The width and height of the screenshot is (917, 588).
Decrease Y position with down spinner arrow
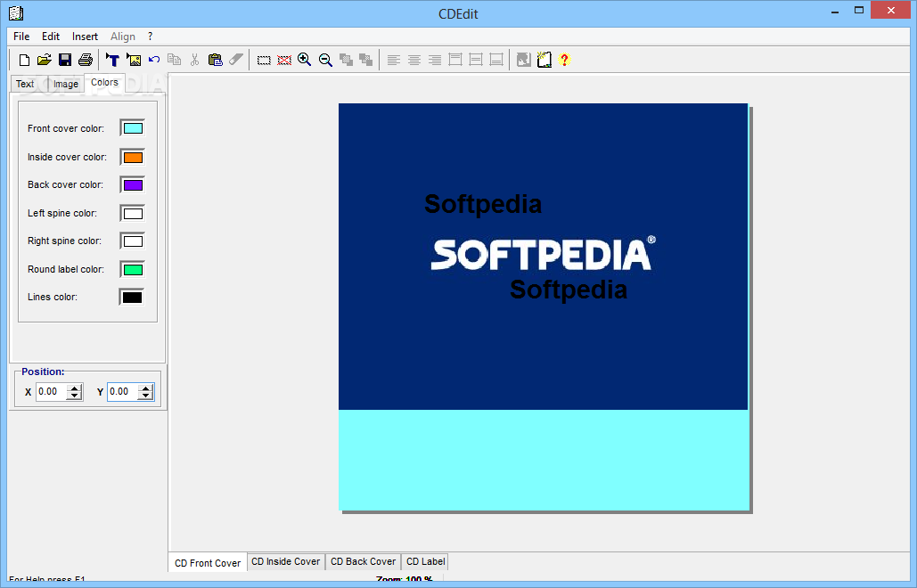click(x=145, y=396)
